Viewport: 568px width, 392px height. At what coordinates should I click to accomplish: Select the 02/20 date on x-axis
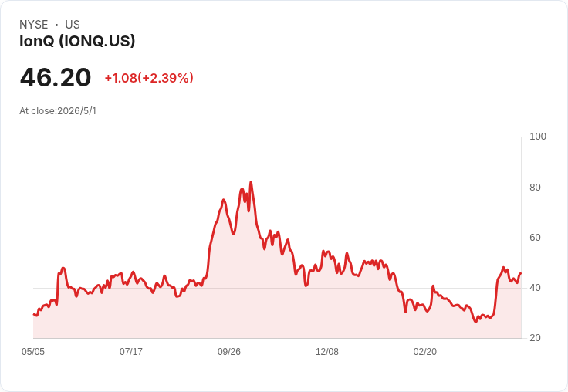(x=425, y=351)
